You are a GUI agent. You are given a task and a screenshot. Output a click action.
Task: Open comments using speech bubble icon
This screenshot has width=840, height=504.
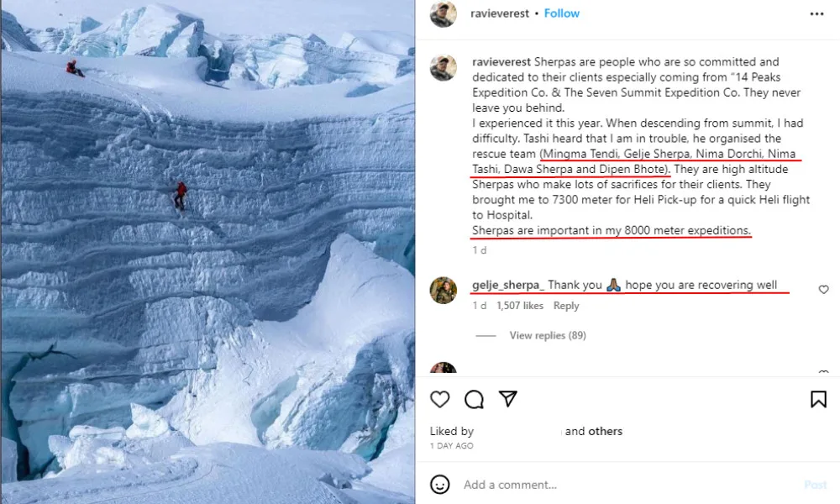pyautogui.click(x=474, y=399)
